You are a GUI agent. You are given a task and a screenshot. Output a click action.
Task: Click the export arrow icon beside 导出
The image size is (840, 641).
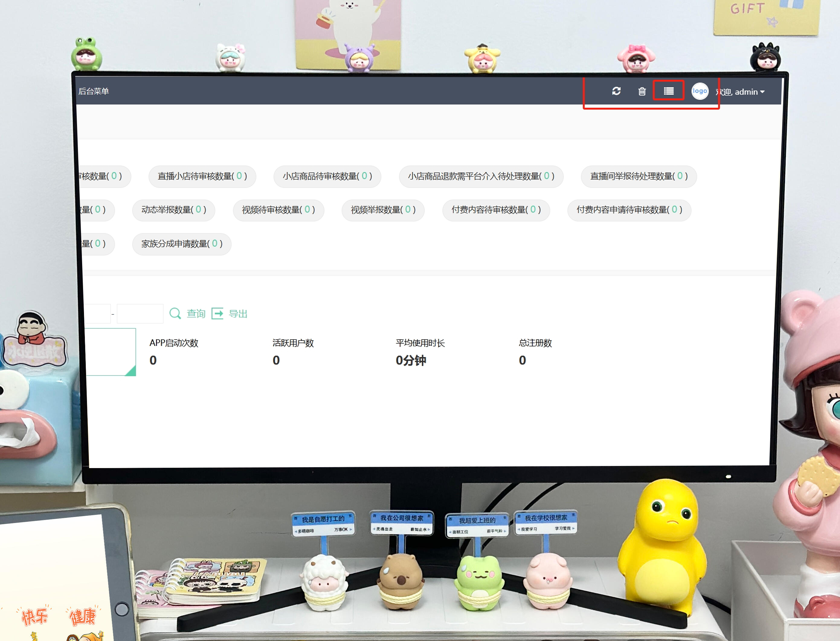pyautogui.click(x=217, y=314)
